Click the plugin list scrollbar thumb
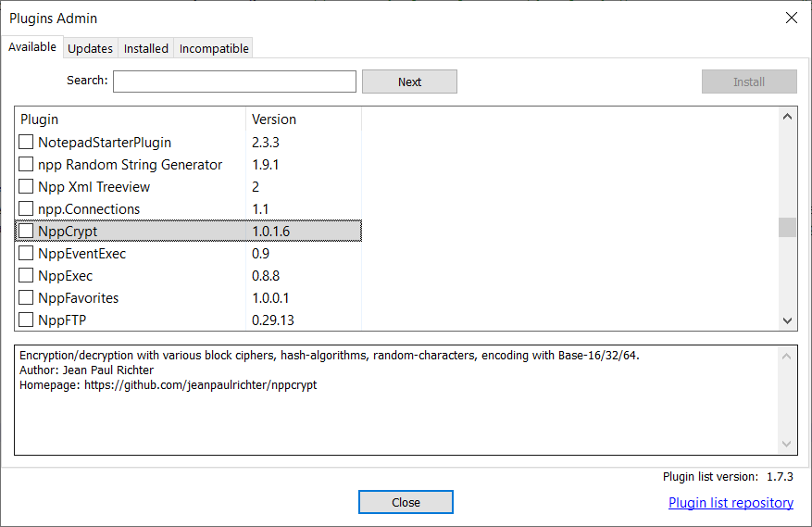 pos(788,227)
